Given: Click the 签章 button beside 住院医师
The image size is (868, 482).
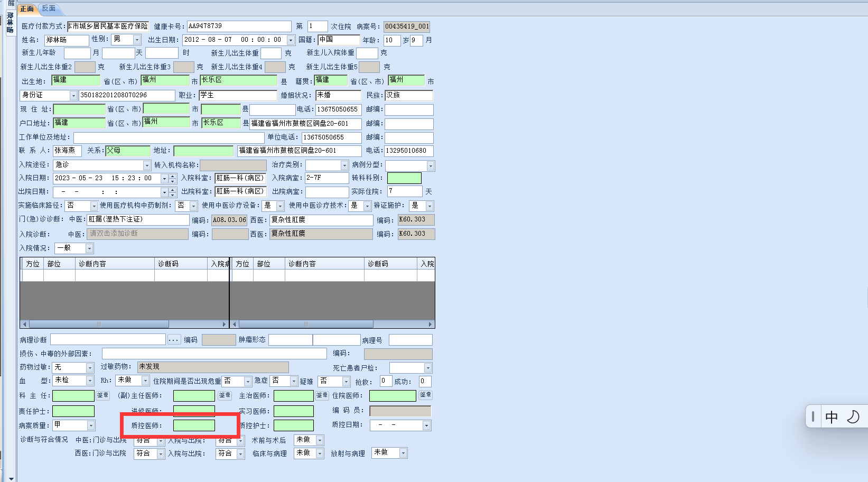Looking at the screenshot, I should pos(425,395).
